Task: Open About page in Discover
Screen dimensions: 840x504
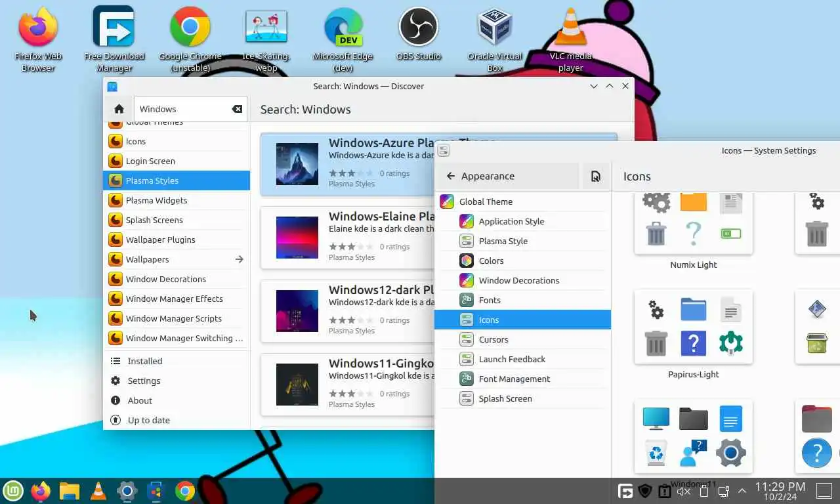Action: click(x=177, y=400)
